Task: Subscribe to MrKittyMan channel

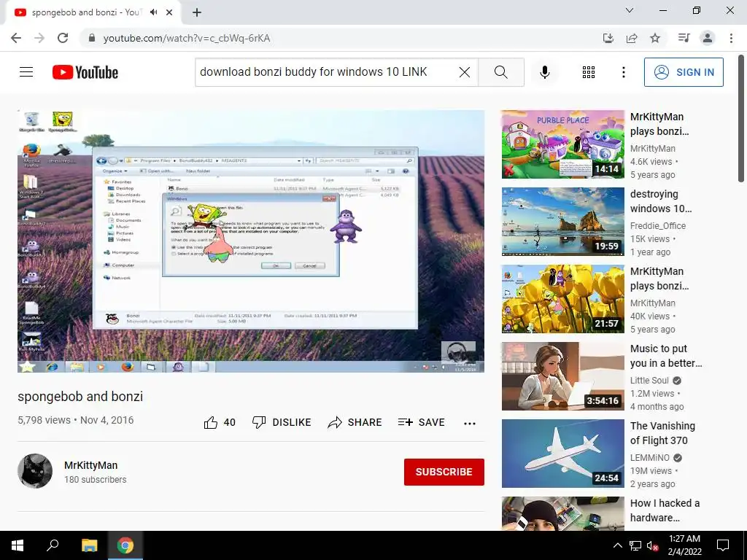Action: pyautogui.click(x=444, y=472)
